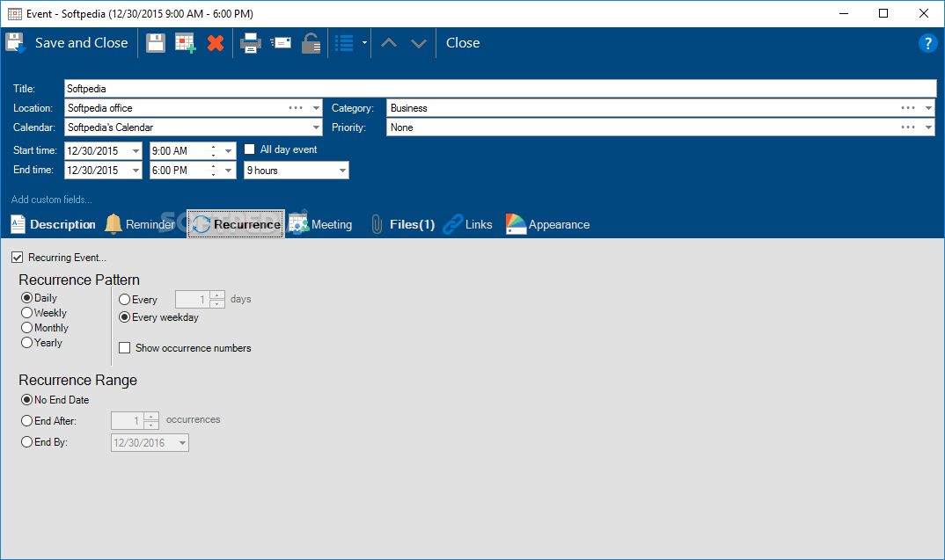Select the Weekly recurrence pattern
Image resolution: width=945 pixels, height=560 pixels.
click(x=26, y=312)
